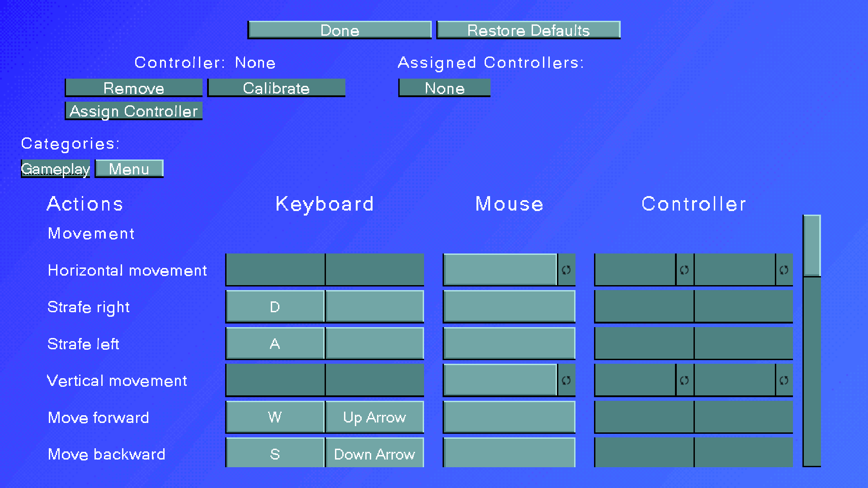Expand the Move forward secondary key binding

pyautogui.click(x=374, y=417)
